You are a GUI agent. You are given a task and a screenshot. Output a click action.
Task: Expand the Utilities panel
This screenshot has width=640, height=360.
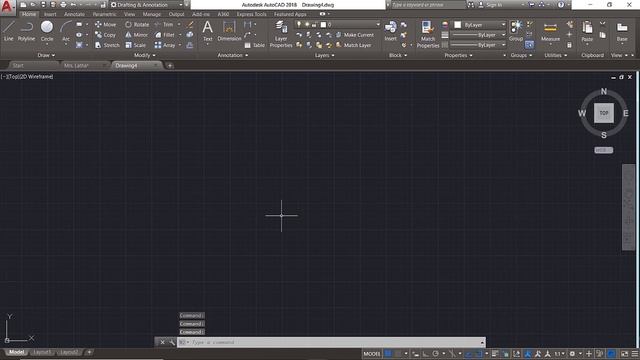[556, 55]
